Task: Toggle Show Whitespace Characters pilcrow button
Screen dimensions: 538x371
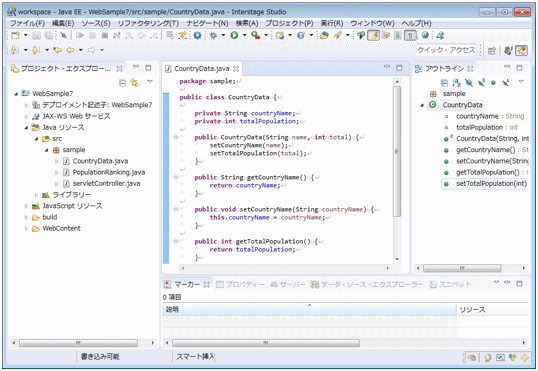Action: pyautogui.click(x=410, y=35)
